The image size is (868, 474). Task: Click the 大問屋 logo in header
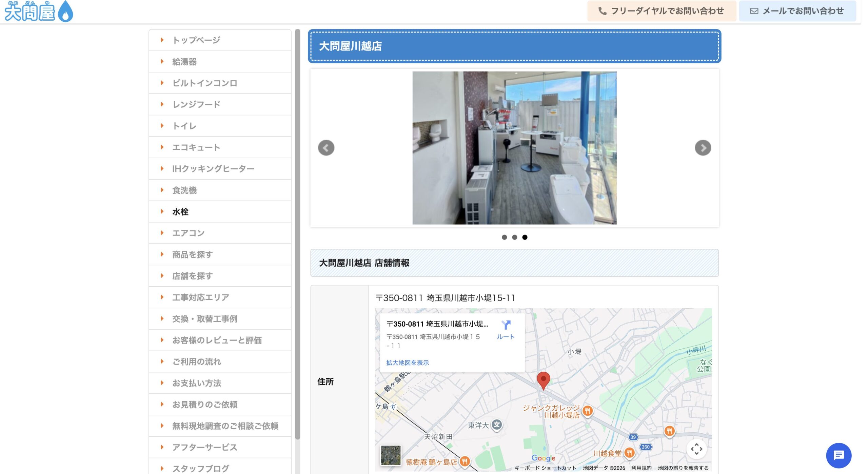39,11
